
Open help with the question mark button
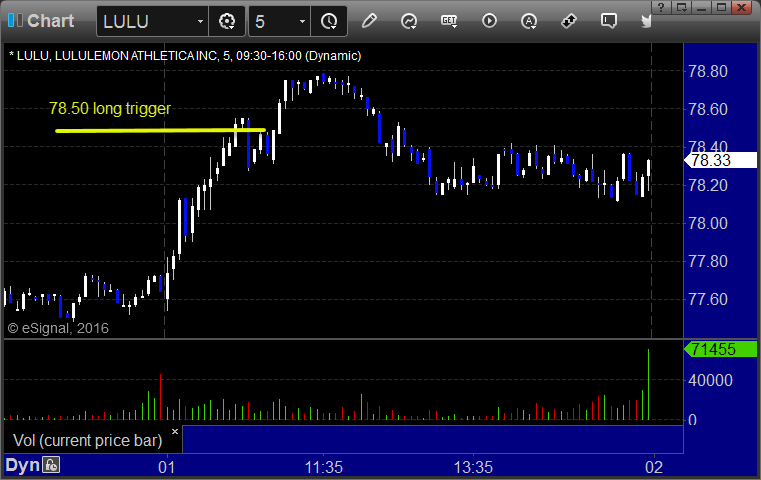(661, 7)
